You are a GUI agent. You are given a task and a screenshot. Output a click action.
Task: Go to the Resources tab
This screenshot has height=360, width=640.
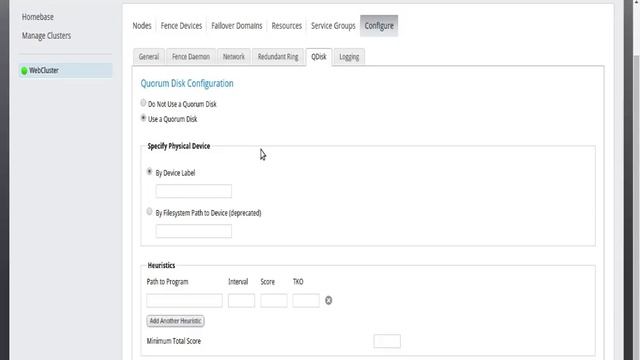(287, 26)
